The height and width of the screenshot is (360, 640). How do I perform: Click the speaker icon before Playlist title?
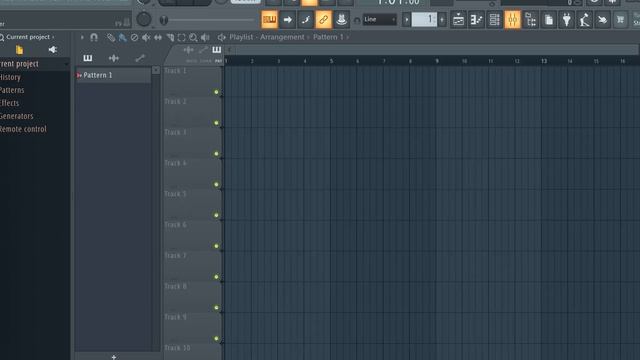click(x=221, y=38)
